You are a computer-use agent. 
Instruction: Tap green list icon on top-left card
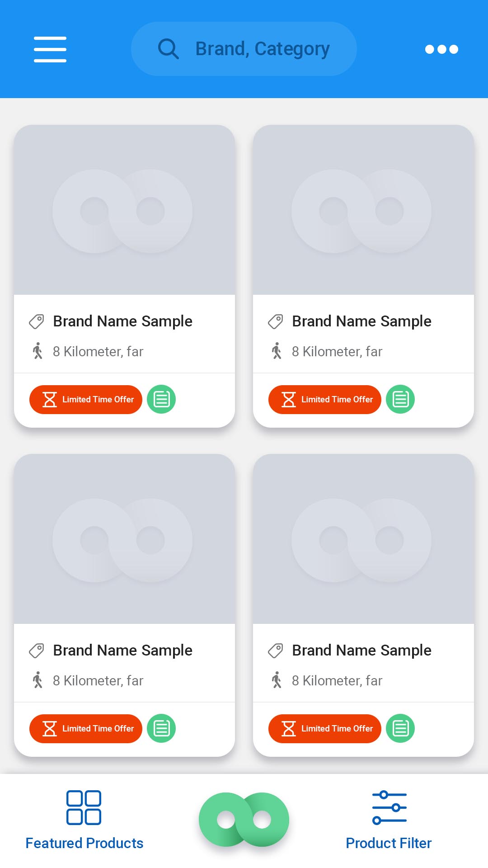161,400
